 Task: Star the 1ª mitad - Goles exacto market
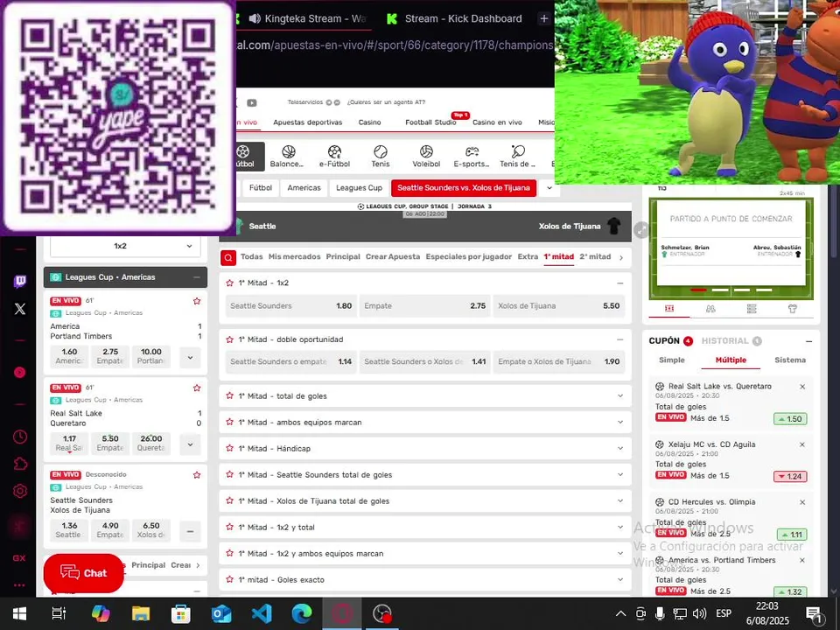click(230, 579)
